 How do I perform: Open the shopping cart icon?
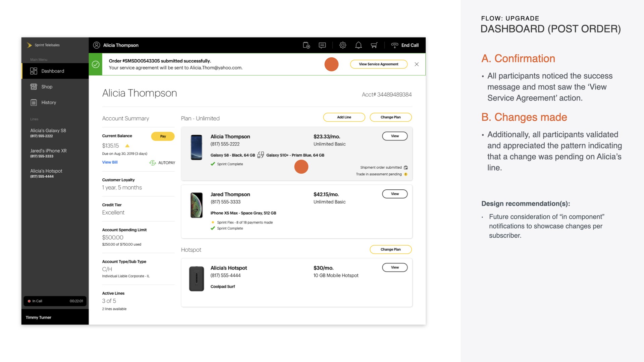click(x=374, y=45)
